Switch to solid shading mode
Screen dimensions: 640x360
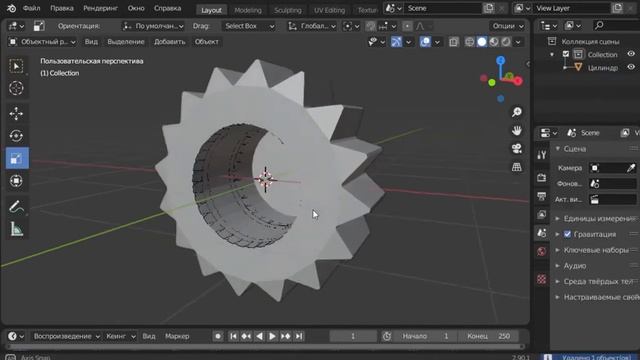pos(482,42)
